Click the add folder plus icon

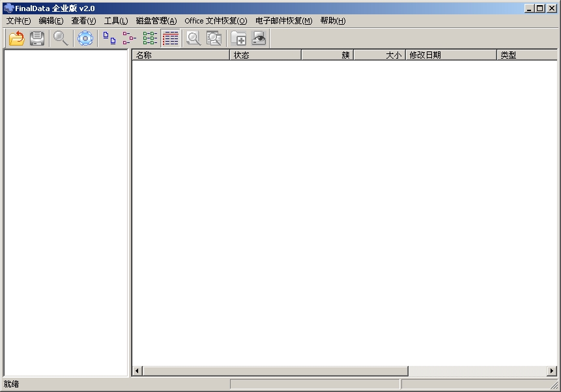click(238, 38)
